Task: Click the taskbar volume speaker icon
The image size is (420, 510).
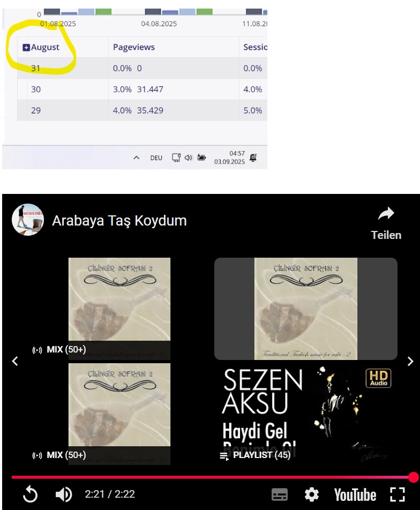Action: [x=189, y=157]
